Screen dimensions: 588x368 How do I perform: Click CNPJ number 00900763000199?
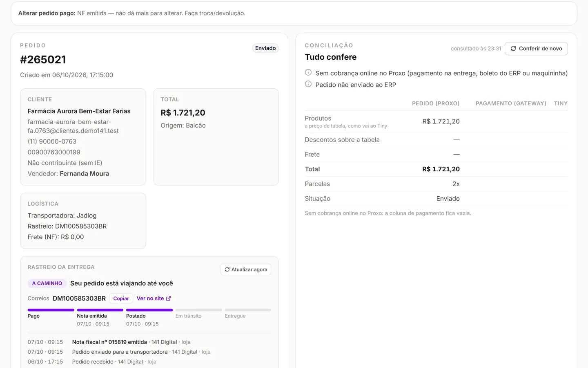coord(54,152)
